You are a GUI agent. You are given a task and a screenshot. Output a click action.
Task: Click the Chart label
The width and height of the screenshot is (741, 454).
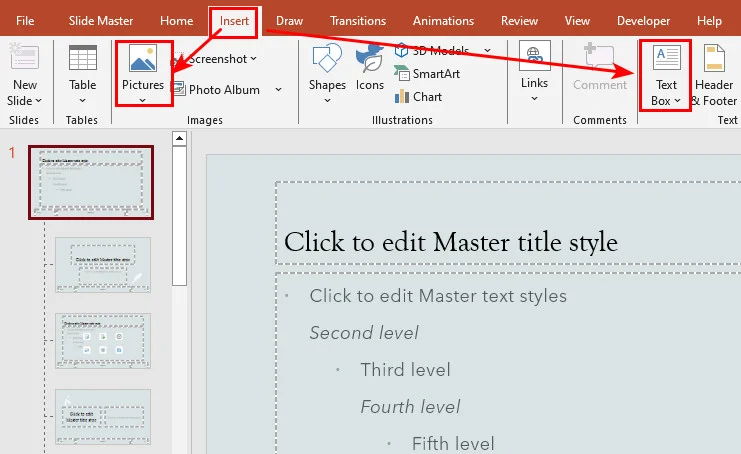pos(427,97)
